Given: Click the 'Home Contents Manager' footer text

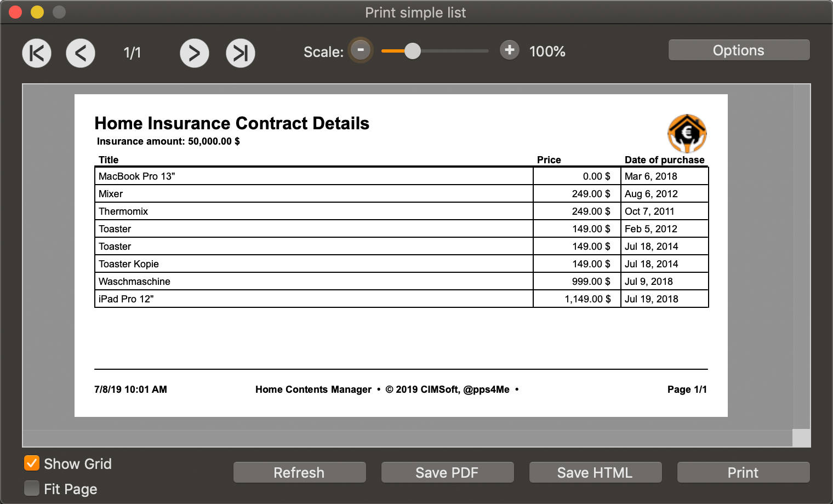Looking at the screenshot, I should point(313,390).
